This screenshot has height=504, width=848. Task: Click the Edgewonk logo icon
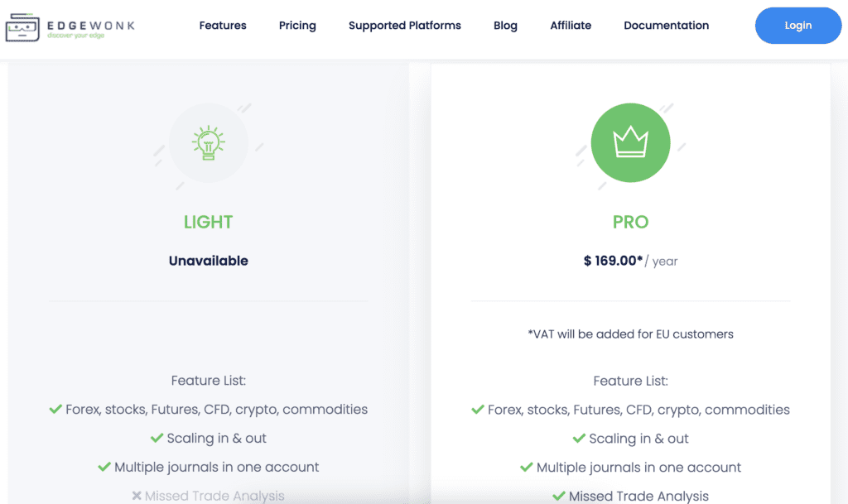[22, 27]
